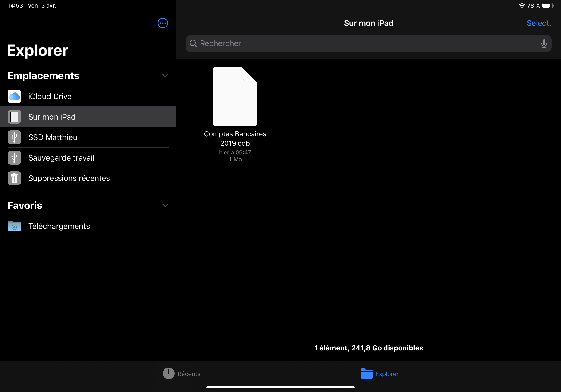This screenshot has height=392, width=561.
Task: Click the Téléchargements folder icon
Action: [x=14, y=226]
